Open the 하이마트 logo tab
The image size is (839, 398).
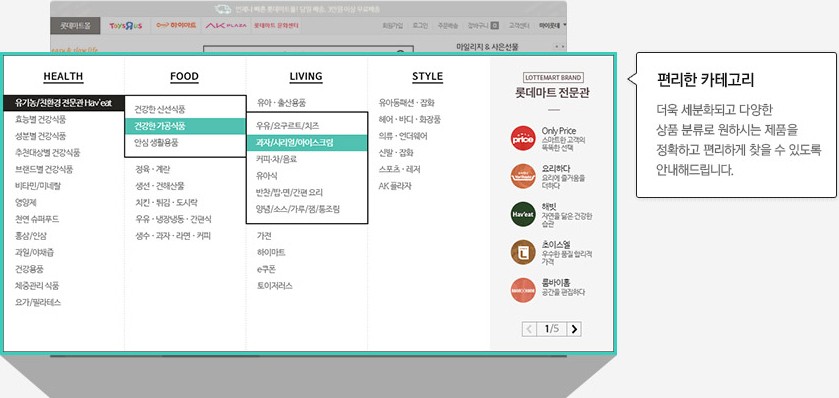[x=177, y=25]
